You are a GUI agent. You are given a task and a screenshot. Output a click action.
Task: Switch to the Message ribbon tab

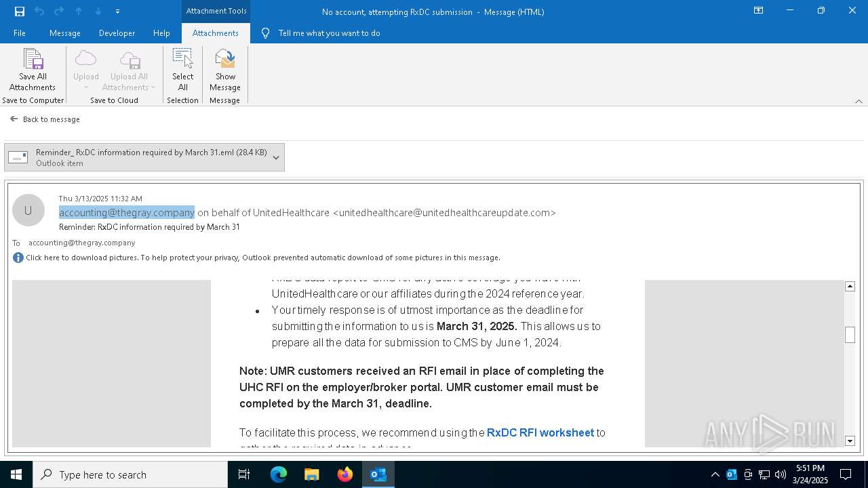coord(65,33)
